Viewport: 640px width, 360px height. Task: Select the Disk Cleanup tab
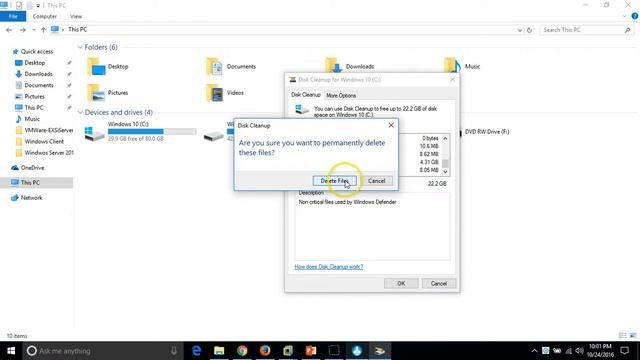tap(306, 95)
